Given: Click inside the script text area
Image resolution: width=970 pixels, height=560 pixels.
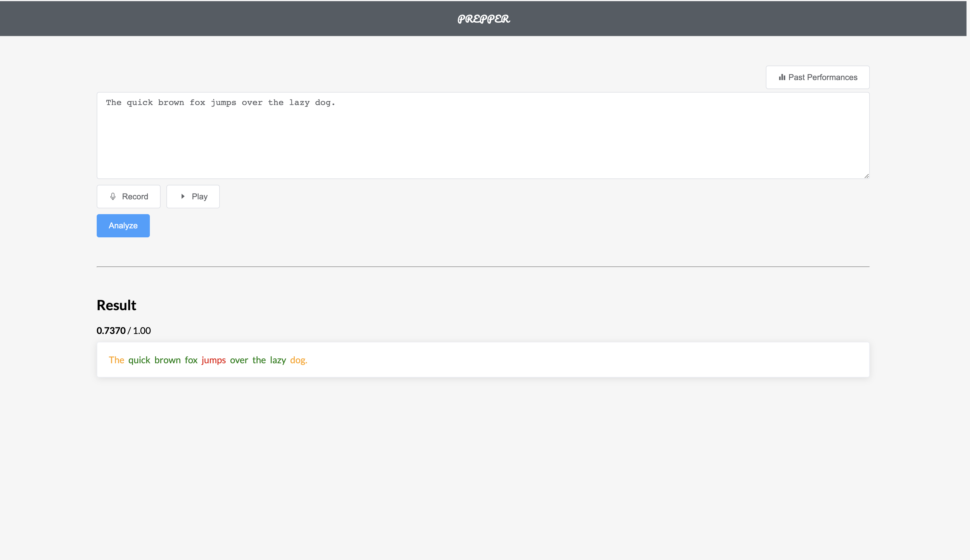Looking at the screenshot, I should 483,136.
